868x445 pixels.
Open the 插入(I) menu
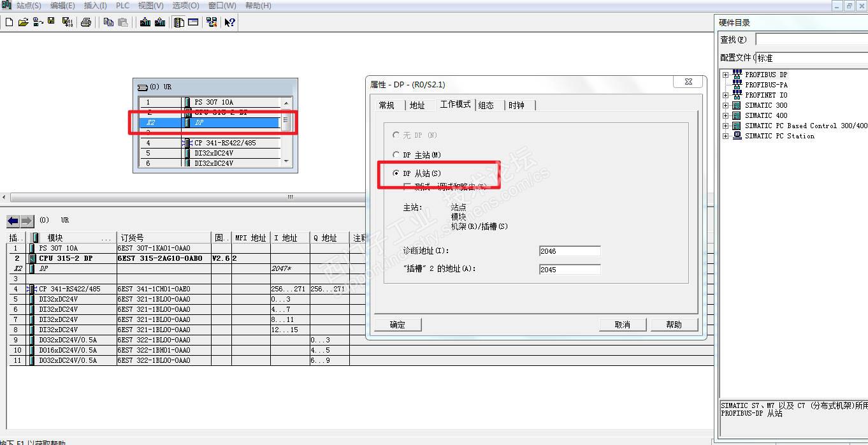(x=96, y=5)
